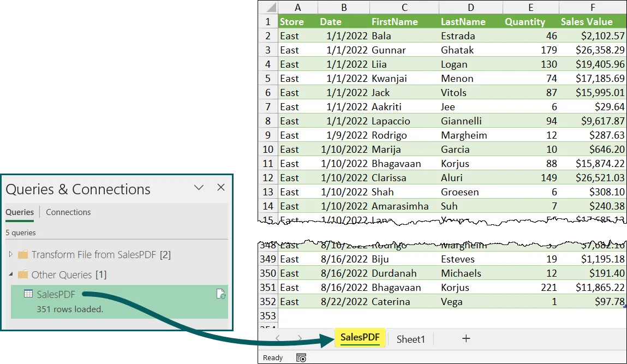This screenshot has height=364, width=627.
Task: Close the Queries & Connections pane
Action: click(x=220, y=188)
